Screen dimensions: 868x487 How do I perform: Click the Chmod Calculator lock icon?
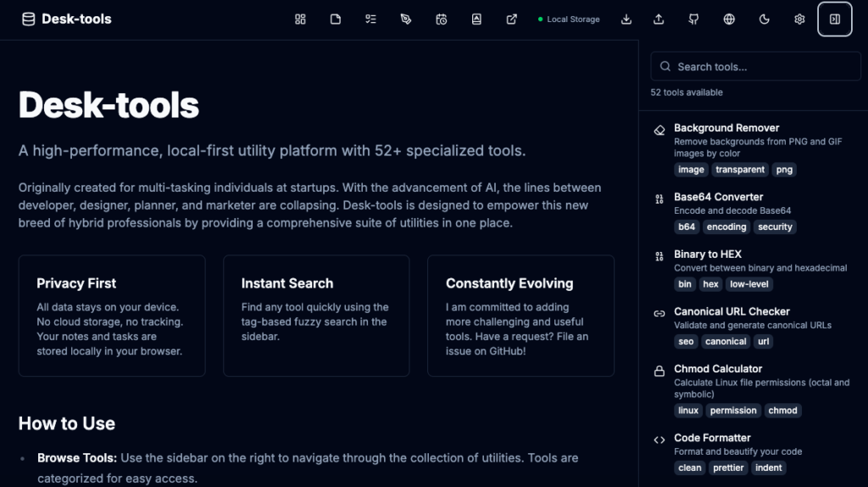pyautogui.click(x=659, y=372)
